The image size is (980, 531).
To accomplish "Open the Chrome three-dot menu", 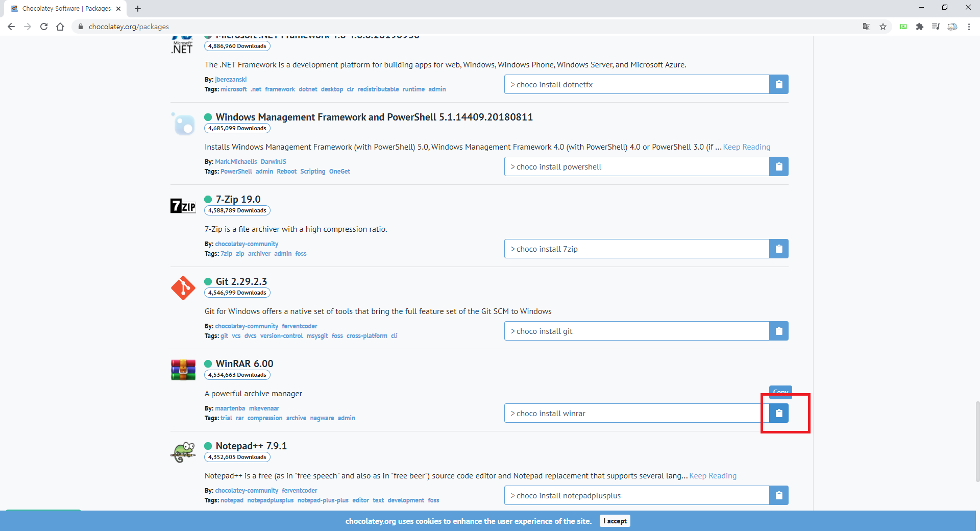I will click(x=969, y=27).
